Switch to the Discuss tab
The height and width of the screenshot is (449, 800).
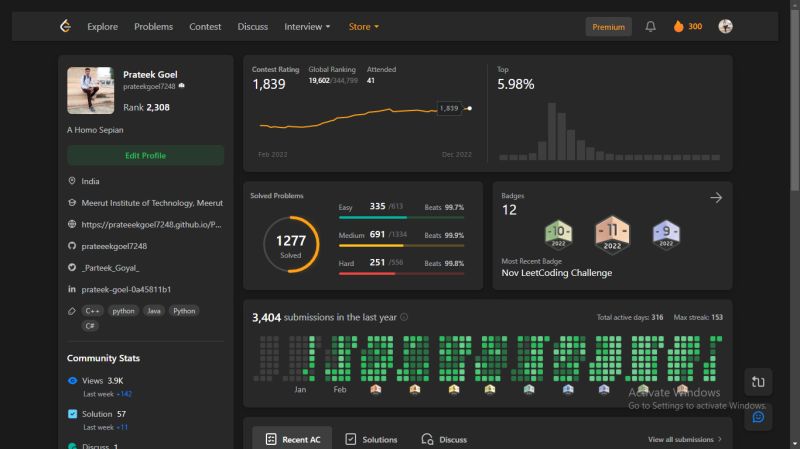pos(444,439)
